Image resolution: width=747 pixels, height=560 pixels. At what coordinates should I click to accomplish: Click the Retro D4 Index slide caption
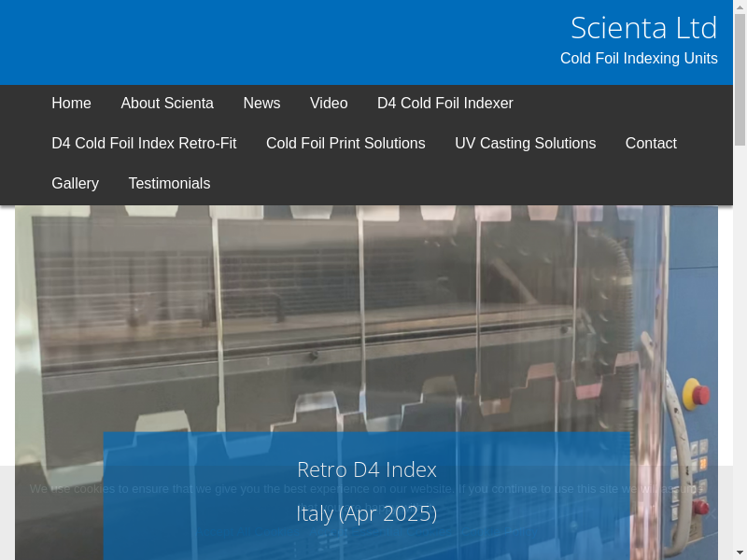coord(366,469)
